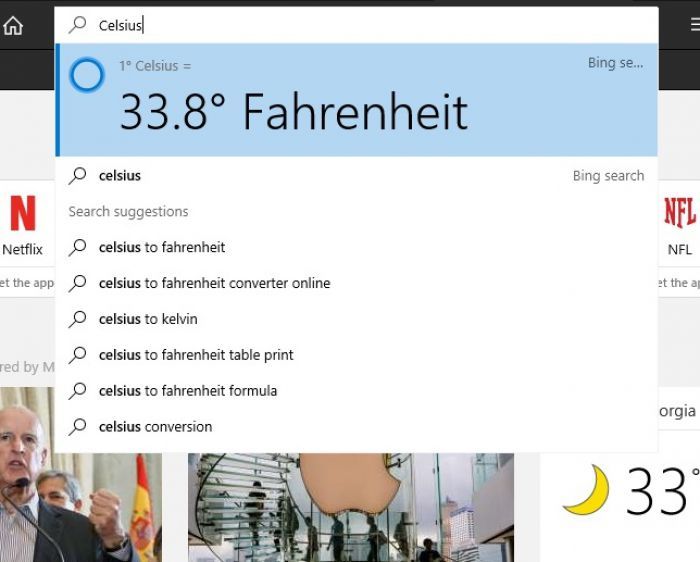Click magnifier icon beside celsius conversion
Screen dimensions: 700x562
pyautogui.click(x=78, y=427)
